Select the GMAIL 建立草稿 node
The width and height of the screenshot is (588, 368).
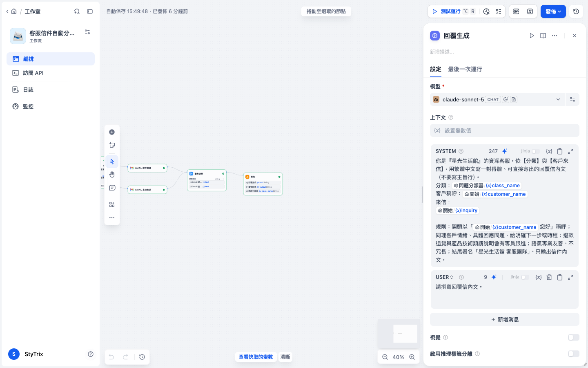pyautogui.click(x=147, y=168)
